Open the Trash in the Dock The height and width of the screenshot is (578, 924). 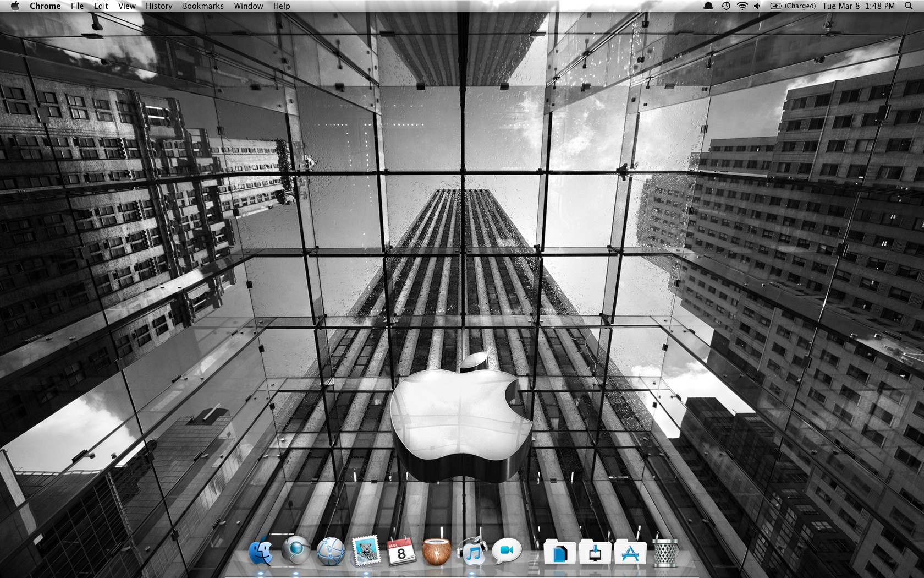click(x=665, y=552)
